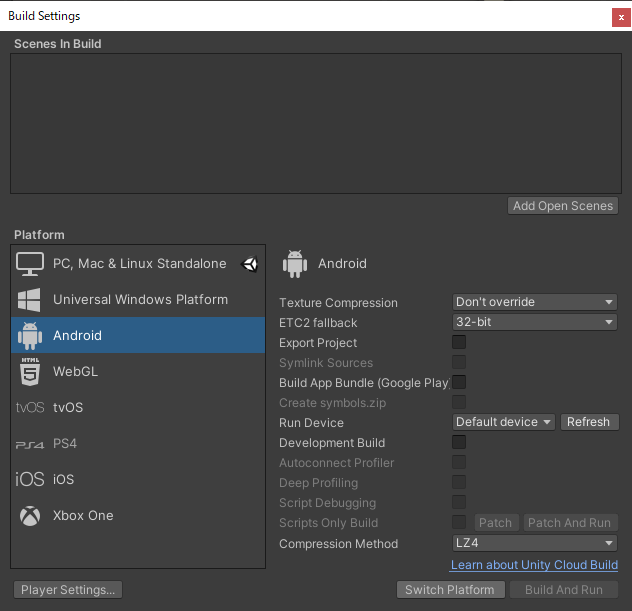Click the Switch Platform button
The width and height of the screenshot is (632, 611).
pyautogui.click(x=450, y=590)
